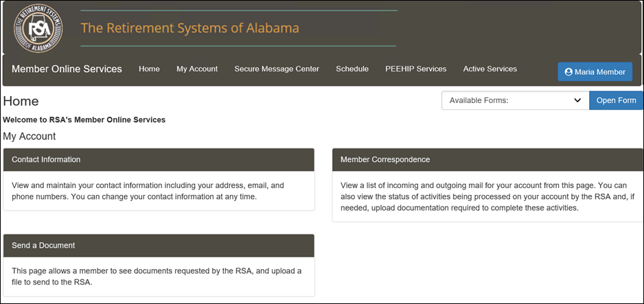Click the Send a Document description text
The height and width of the screenshot is (304, 644).
[x=157, y=277]
